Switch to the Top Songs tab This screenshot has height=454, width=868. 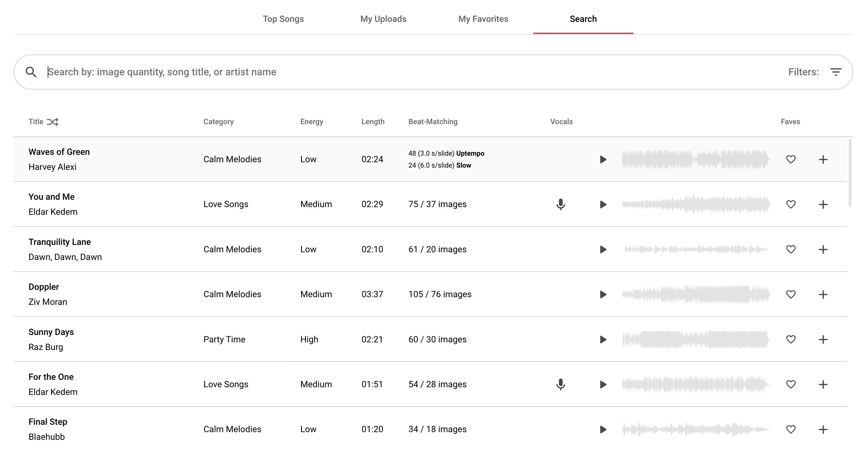283,18
